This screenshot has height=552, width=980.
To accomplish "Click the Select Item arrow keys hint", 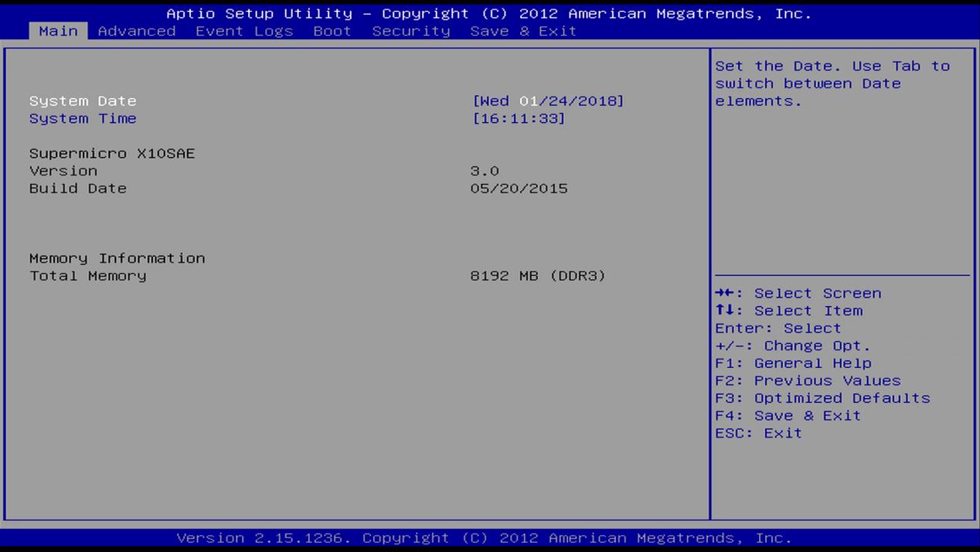I will [789, 311].
